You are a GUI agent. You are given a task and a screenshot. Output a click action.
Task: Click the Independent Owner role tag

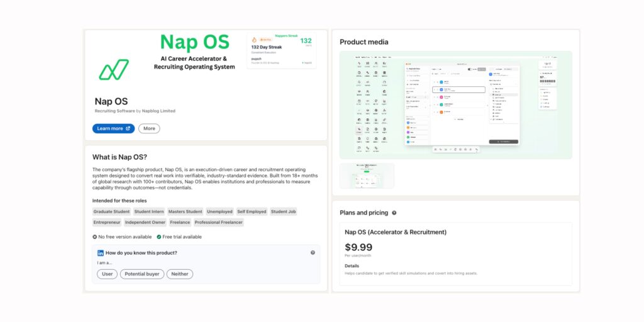[145, 222]
